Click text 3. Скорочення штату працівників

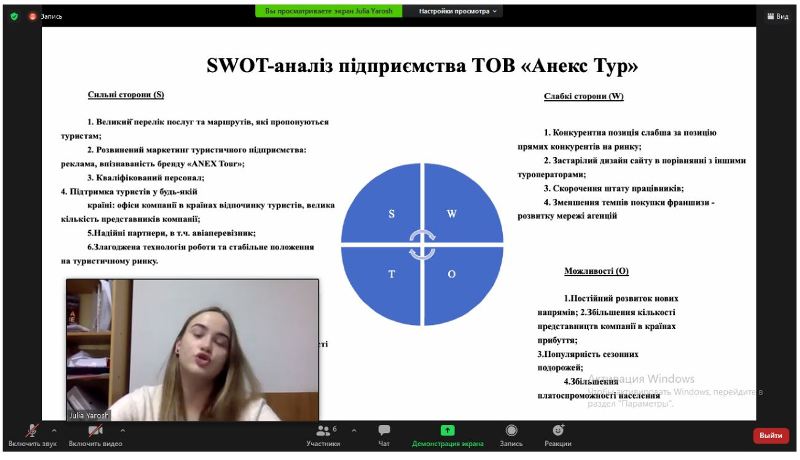point(613,188)
